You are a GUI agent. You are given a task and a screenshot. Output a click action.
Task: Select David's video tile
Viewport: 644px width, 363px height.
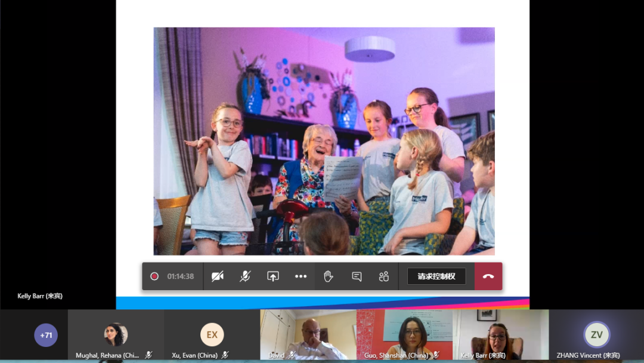(308, 334)
